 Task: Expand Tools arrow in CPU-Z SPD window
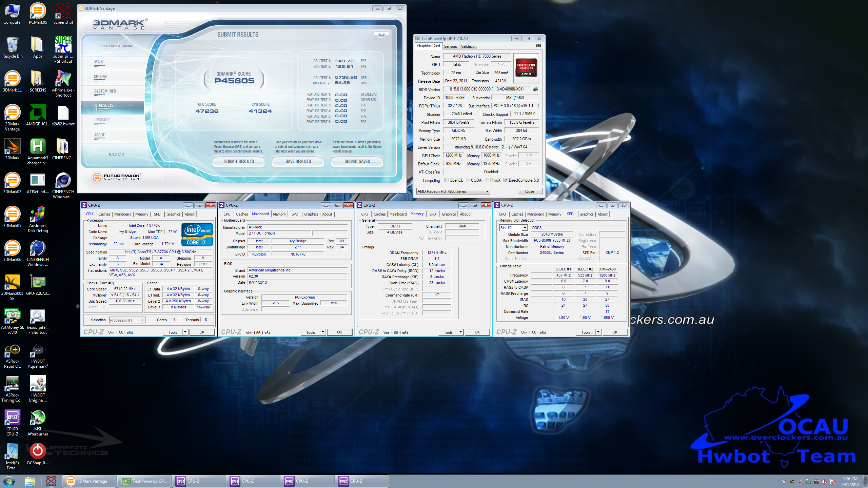tap(598, 332)
